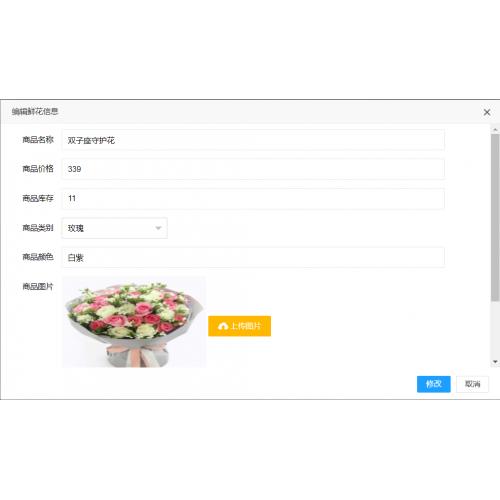Viewport: 500px width, 500px height.
Task: Focus the product stock field showing 11
Action: (x=253, y=199)
